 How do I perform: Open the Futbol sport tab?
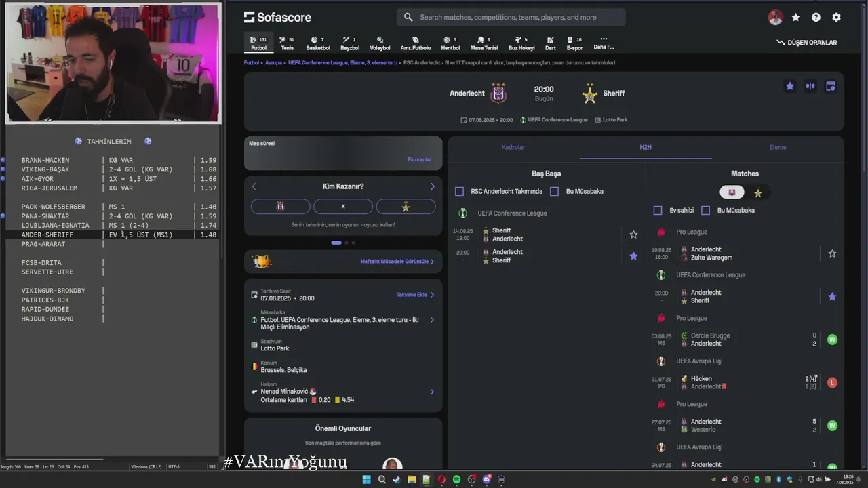pos(258,43)
